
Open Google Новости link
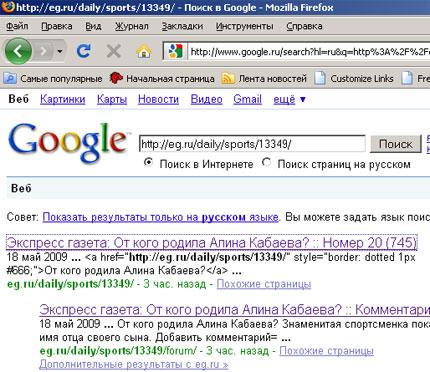(158, 99)
